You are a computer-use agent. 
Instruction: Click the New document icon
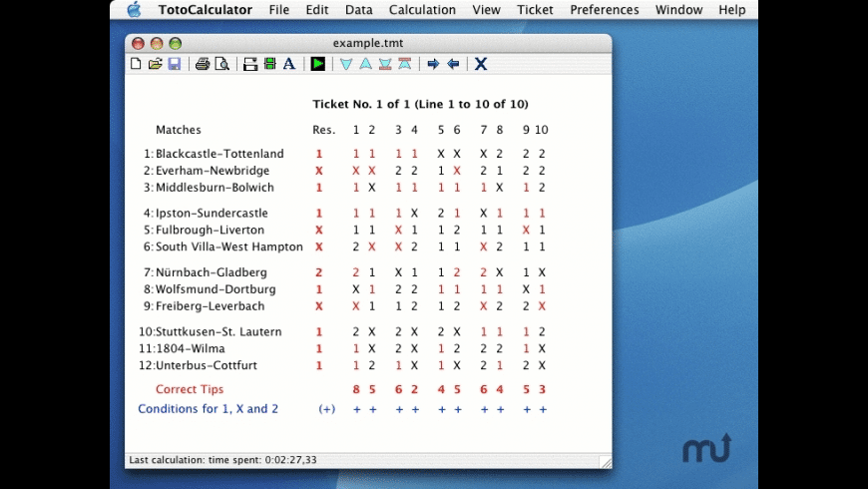pyautogui.click(x=136, y=64)
